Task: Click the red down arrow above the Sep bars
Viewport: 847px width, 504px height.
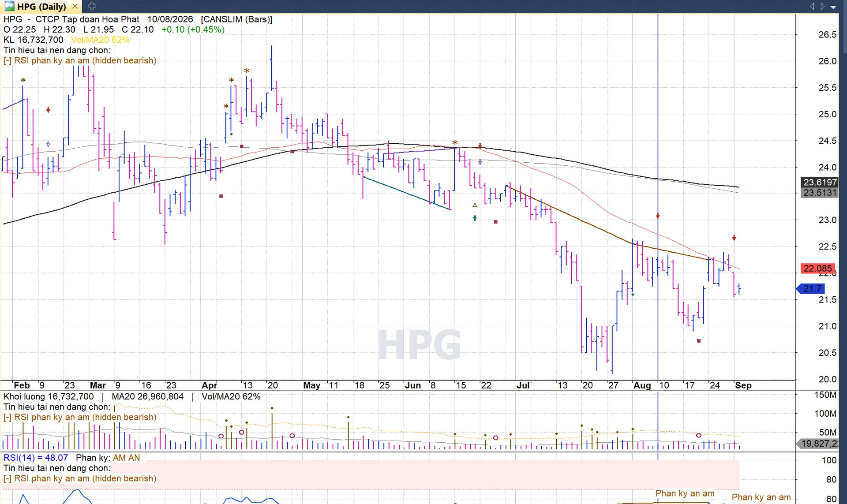Action: (x=734, y=238)
